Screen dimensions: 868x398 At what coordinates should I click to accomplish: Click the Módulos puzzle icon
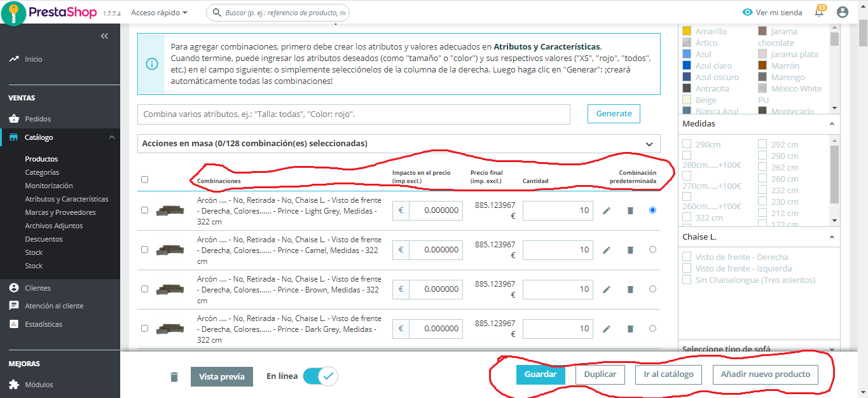(14, 385)
